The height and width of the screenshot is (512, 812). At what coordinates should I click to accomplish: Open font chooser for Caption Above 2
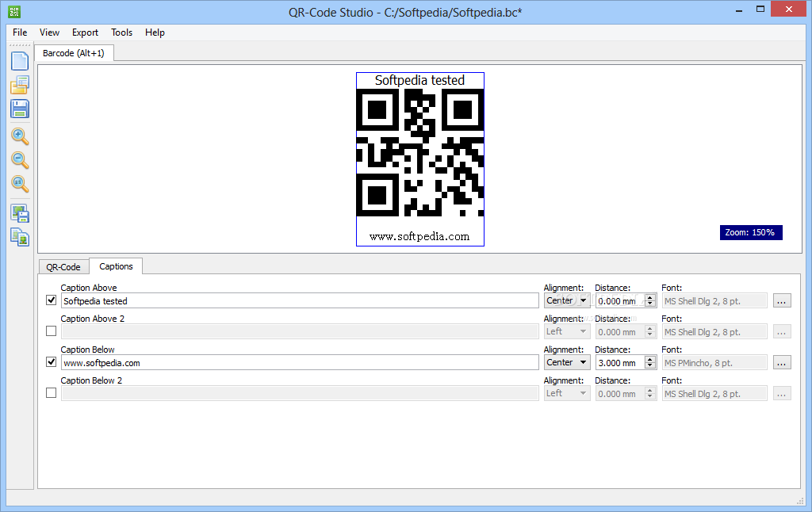tap(782, 331)
